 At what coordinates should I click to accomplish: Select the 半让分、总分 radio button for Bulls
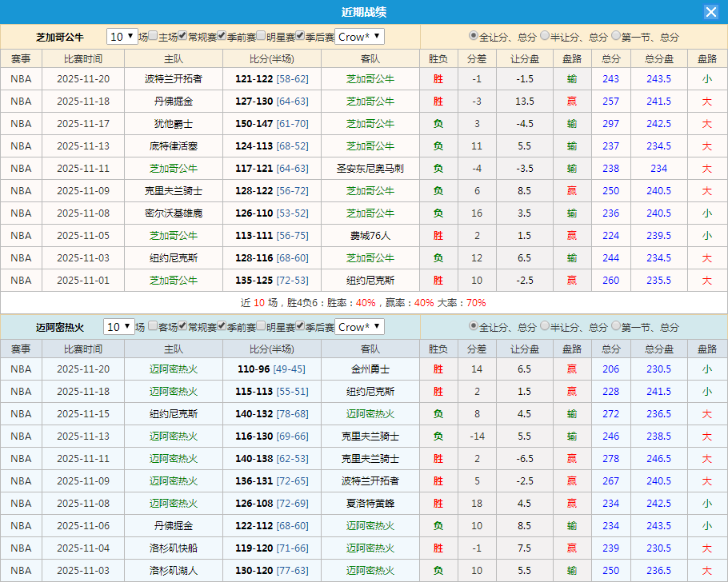(x=546, y=35)
